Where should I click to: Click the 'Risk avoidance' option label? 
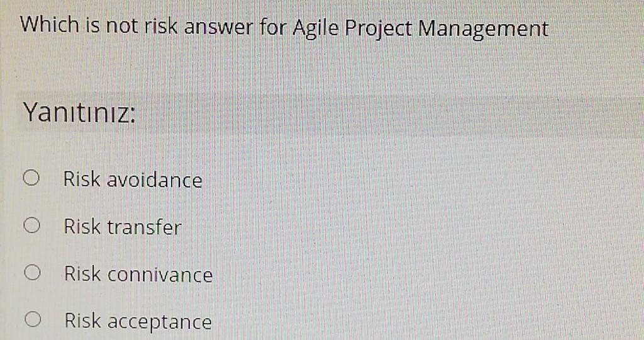133,180
